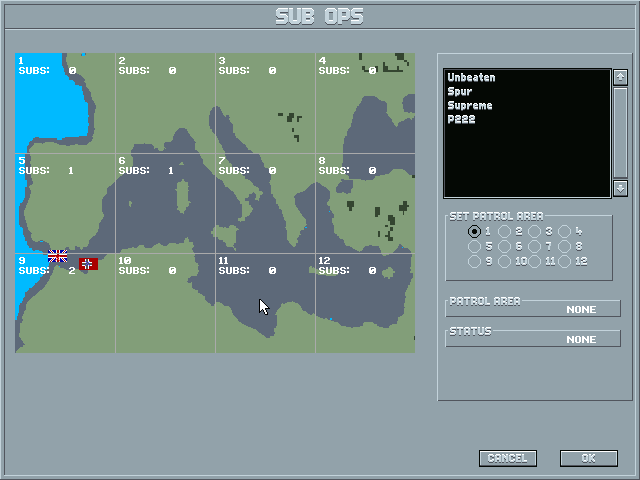
Task: Click the CANCEL button
Action: click(x=508, y=458)
